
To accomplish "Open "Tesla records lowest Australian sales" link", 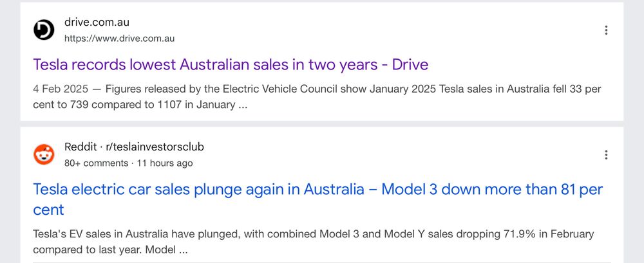I will pyautogui.click(x=231, y=64).
